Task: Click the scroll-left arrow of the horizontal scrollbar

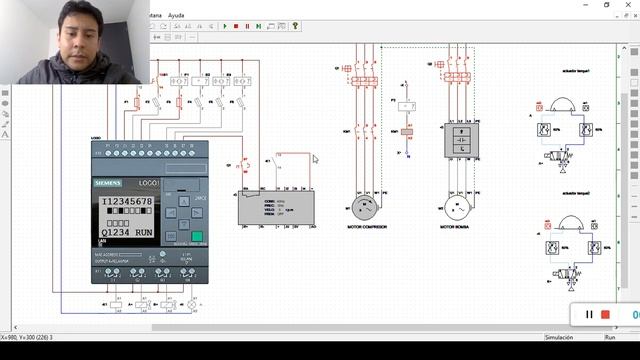Action: (x=16, y=327)
